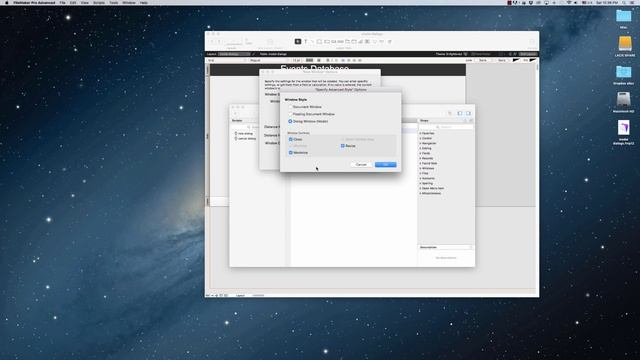Open Notification Center in the menu bar
640x360 pixels.
pos(632,2)
